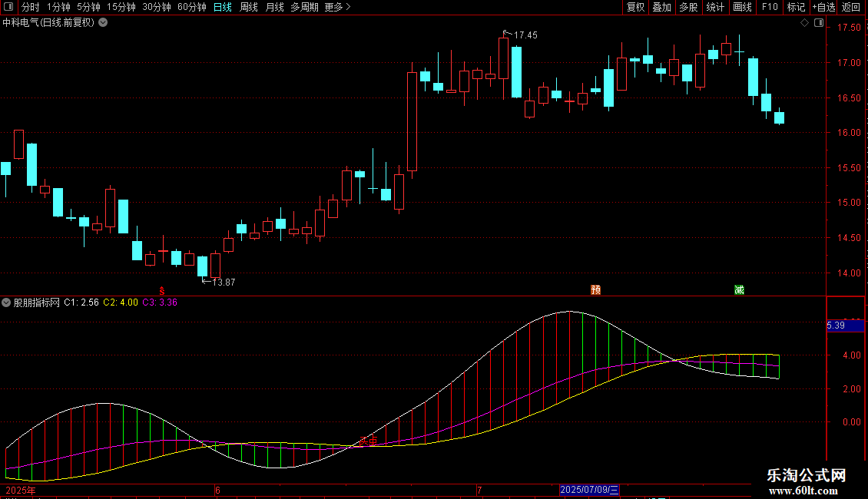Image resolution: width=868 pixels, height=499 pixels.
Task: Select the 5分钟 period tab
Action: (88, 7)
